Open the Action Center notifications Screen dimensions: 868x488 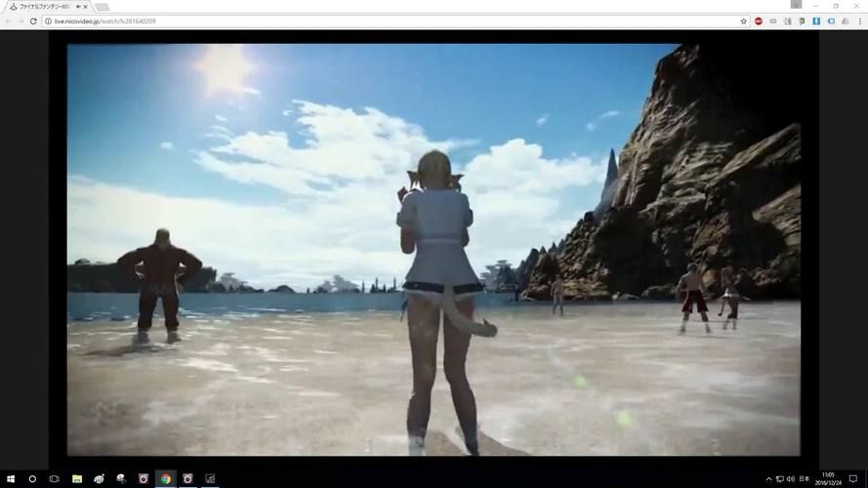click(853, 479)
